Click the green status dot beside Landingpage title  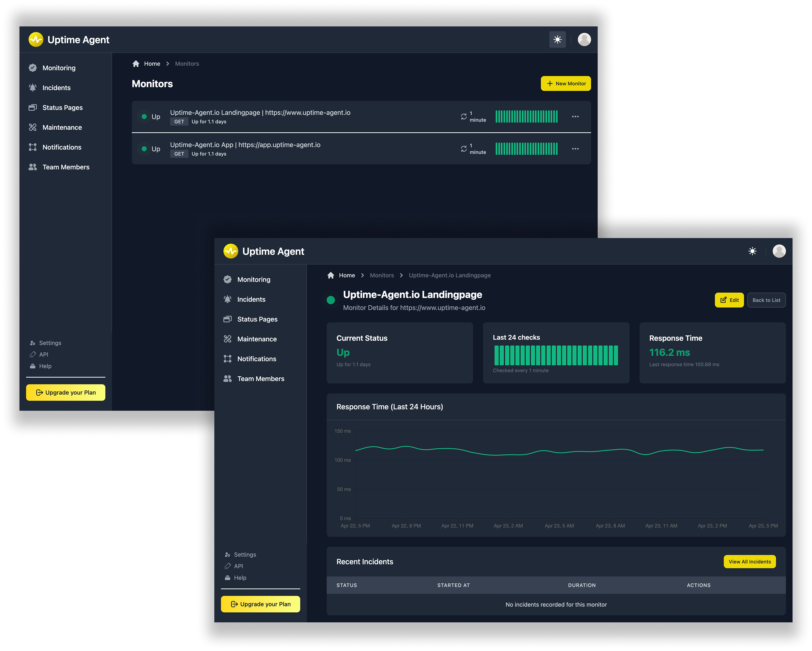[x=331, y=300]
